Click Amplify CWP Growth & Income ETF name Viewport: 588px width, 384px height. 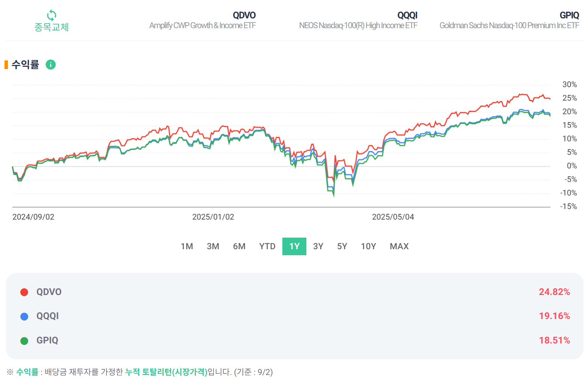[x=202, y=26]
